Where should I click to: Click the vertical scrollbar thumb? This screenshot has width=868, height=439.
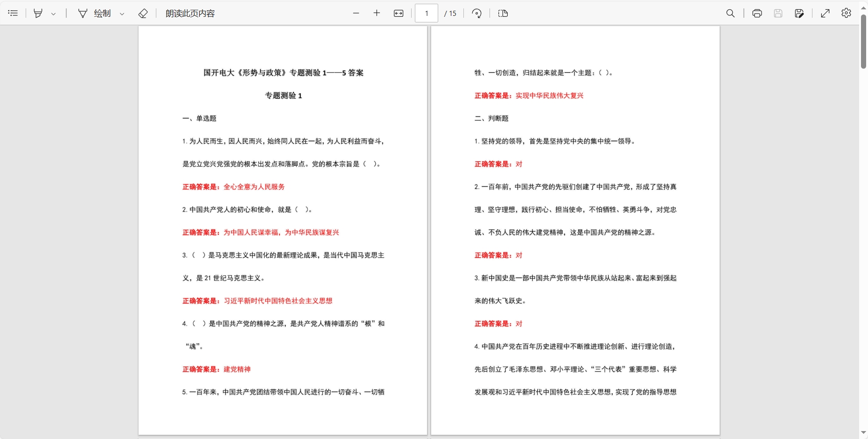[x=863, y=42]
